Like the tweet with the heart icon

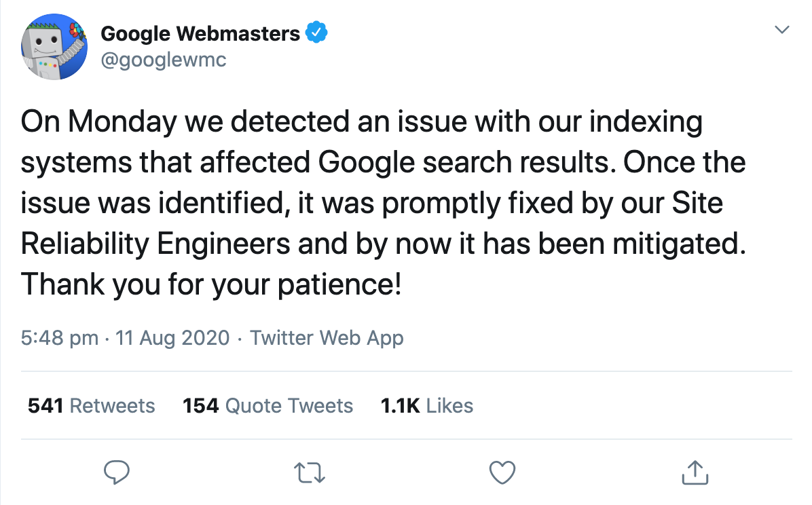[x=502, y=472]
